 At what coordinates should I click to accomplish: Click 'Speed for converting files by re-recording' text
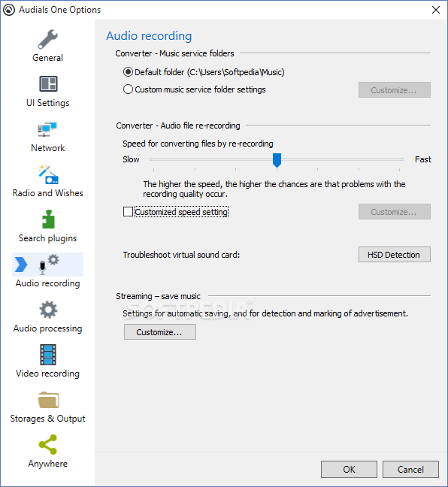[x=198, y=144]
